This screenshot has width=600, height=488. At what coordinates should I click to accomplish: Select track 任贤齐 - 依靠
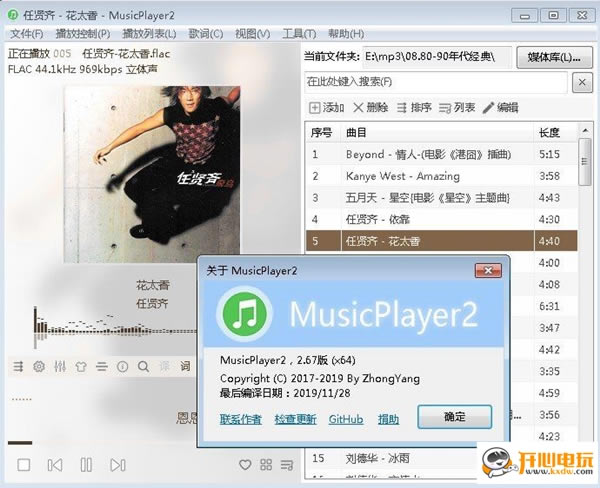click(442, 219)
